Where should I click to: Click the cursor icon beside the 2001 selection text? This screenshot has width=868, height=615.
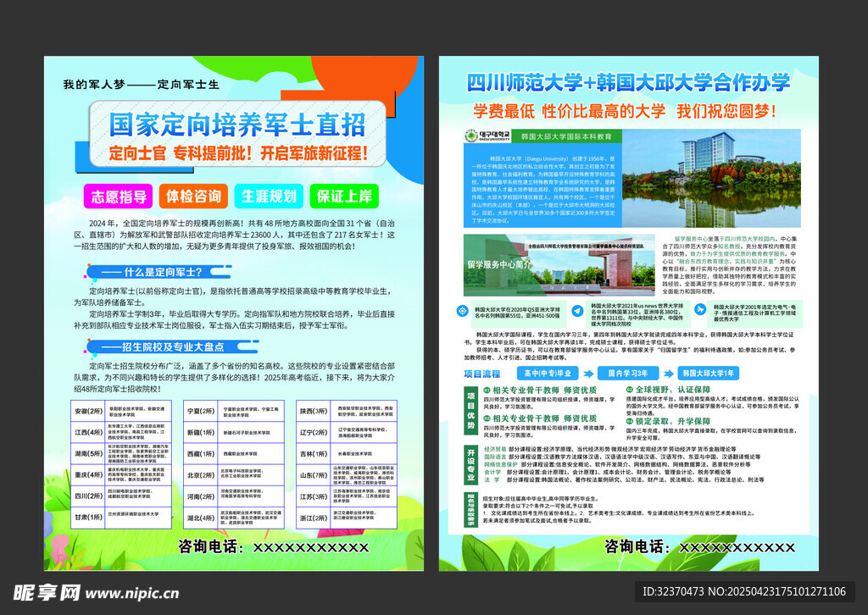(x=700, y=309)
